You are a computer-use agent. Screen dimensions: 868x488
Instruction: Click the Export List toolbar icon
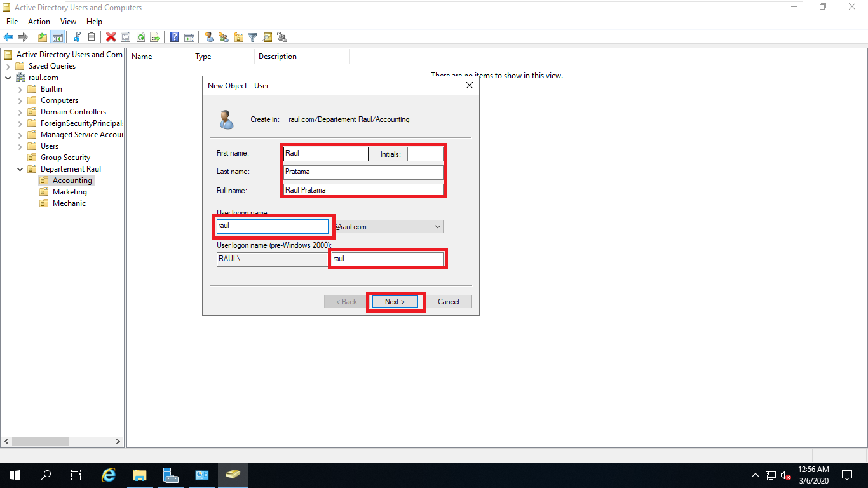pos(155,37)
